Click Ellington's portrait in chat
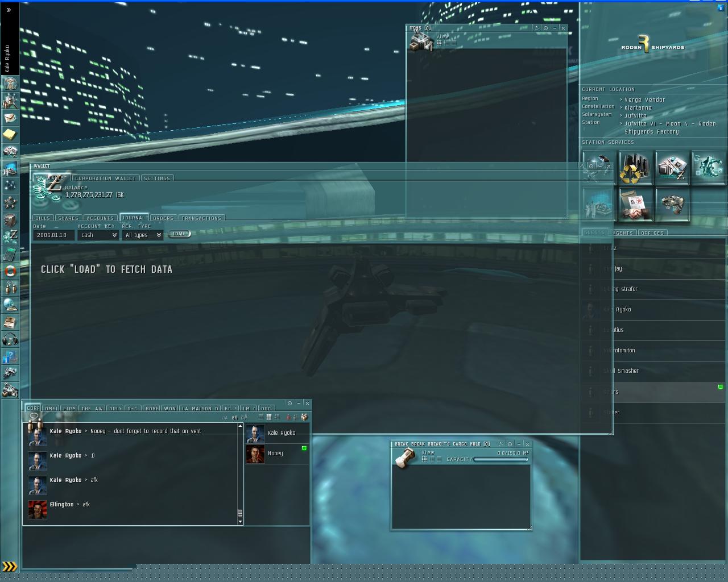 38,509
